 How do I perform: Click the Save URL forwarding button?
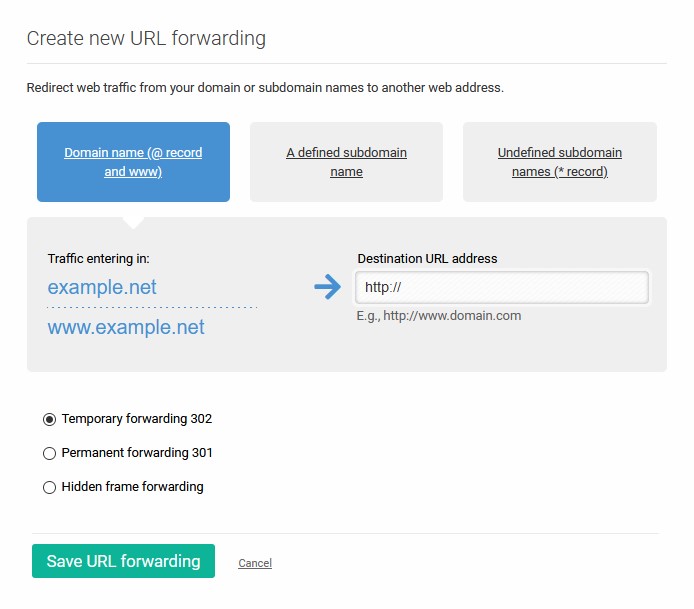click(123, 561)
